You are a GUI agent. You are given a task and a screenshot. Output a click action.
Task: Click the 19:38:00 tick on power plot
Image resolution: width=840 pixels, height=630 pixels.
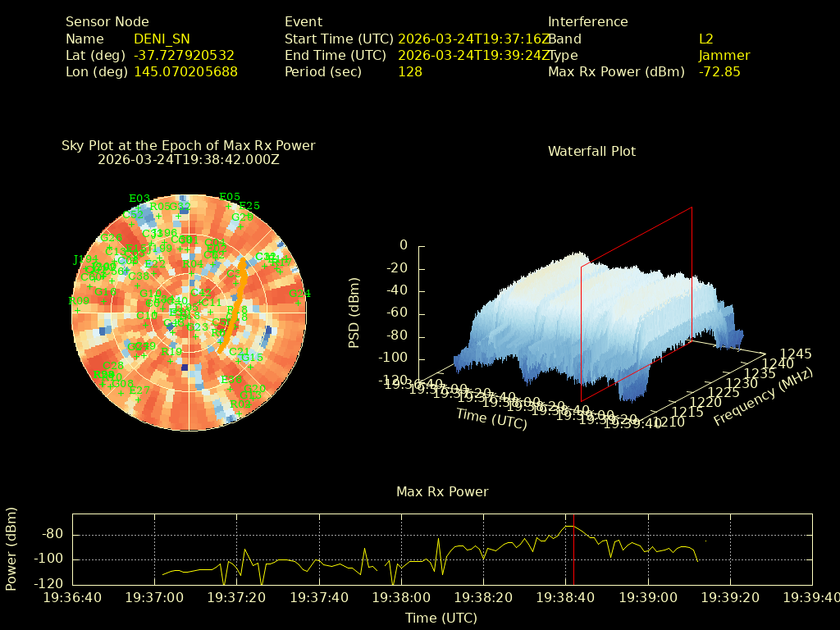401,597
